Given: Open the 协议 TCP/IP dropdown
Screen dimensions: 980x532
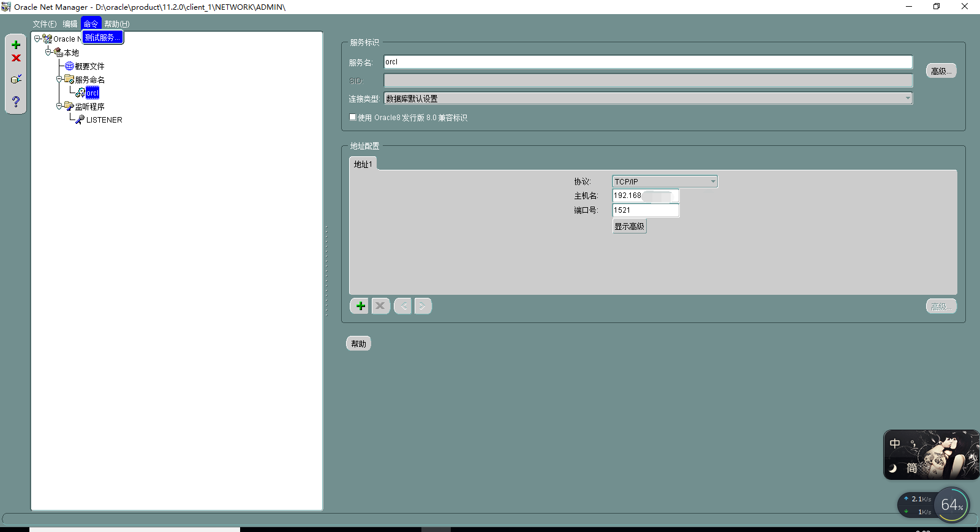Looking at the screenshot, I should point(712,181).
